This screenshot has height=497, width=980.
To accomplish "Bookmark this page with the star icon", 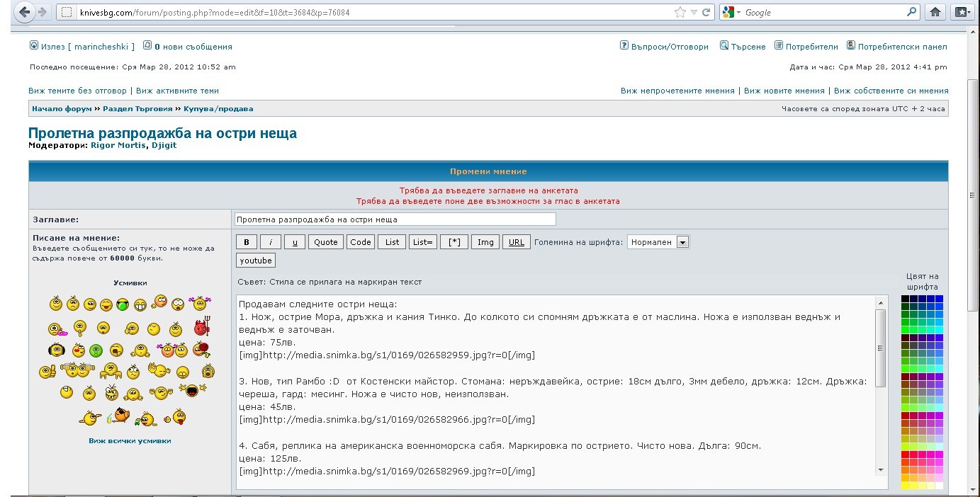I will click(680, 12).
